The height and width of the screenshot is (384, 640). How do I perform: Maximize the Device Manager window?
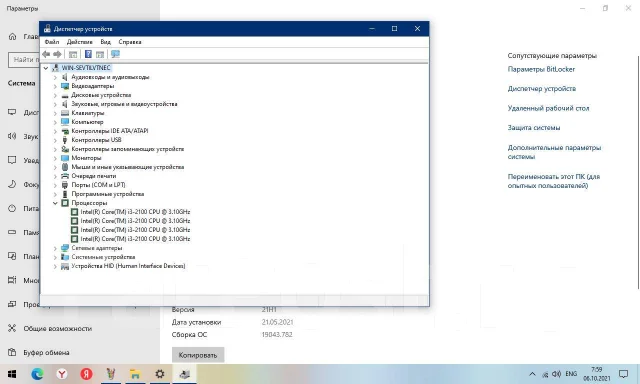[394, 29]
